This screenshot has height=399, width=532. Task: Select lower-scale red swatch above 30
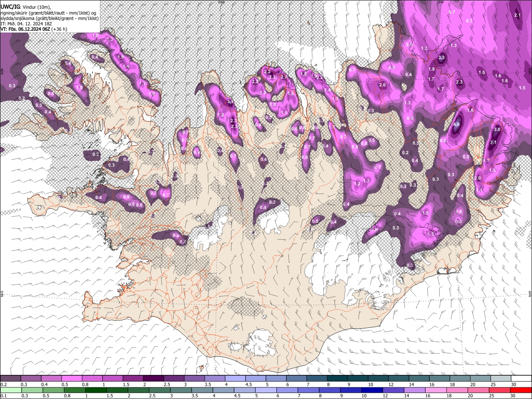pyautogui.click(x=520, y=390)
